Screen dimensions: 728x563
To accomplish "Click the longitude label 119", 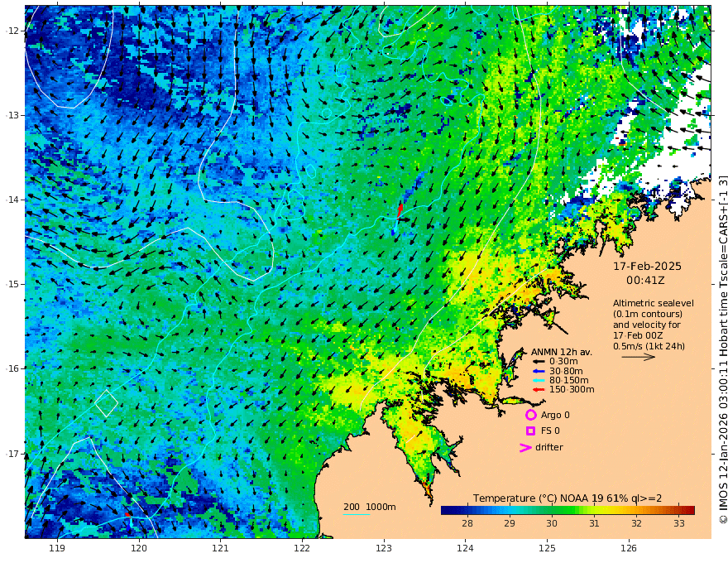I will pos(57,548).
